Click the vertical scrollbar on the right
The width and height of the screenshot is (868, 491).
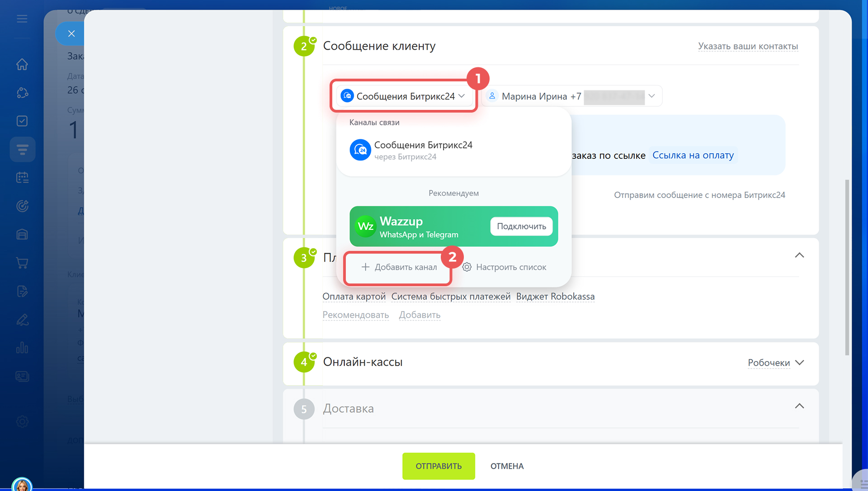pos(847,267)
